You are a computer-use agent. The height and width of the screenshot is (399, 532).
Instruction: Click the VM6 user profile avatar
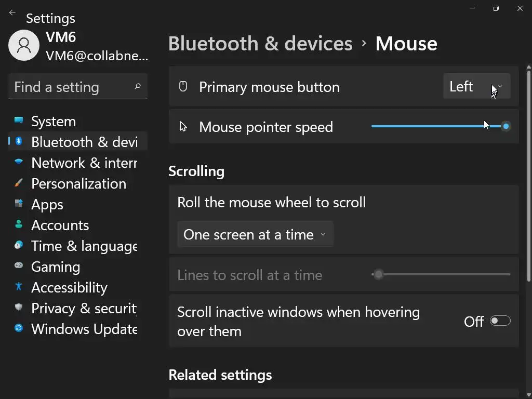(x=24, y=45)
